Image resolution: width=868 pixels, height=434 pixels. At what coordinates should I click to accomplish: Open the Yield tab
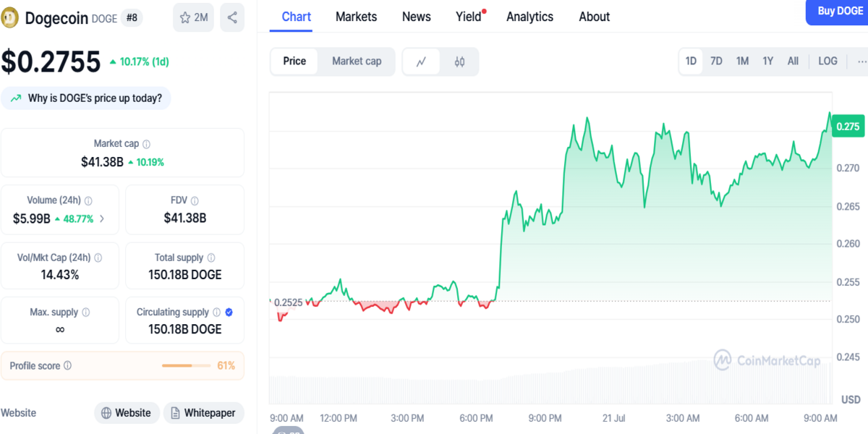click(469, 17)
